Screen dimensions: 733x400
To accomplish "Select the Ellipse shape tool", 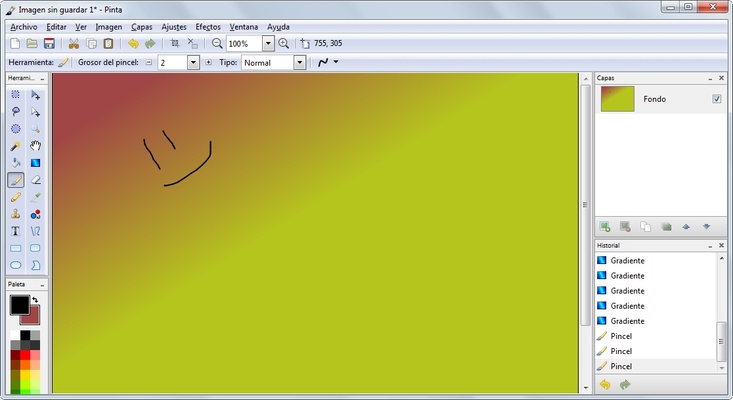I will pos(15,265).
